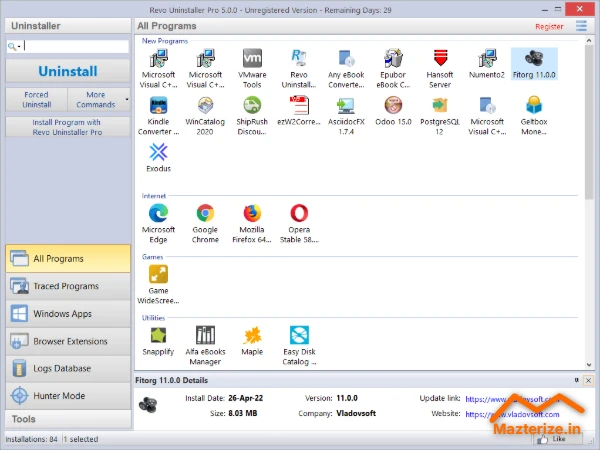Click inside the program search field
The height and width of the screenshot is (450, 600).
click(x=76, y=46)
